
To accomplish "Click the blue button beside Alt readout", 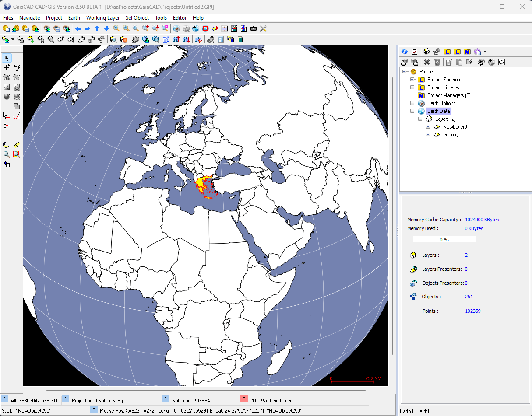I will point(4,399).
